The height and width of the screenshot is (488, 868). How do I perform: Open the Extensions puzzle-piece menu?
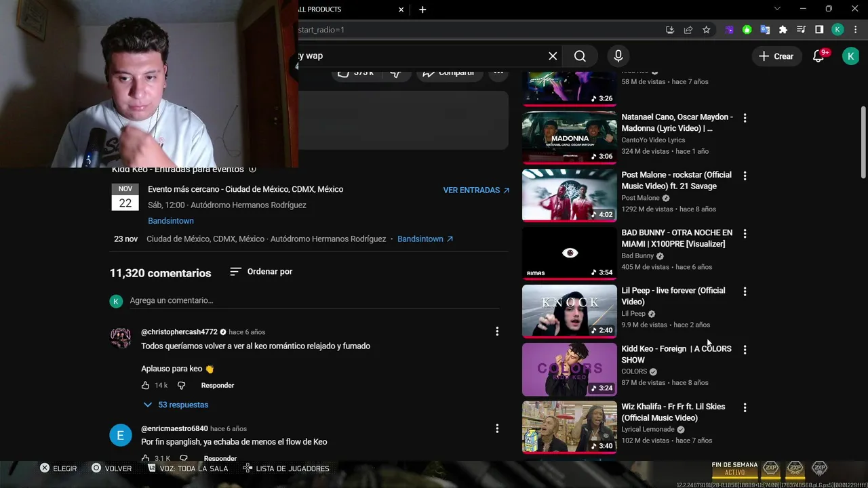click(x=783, y=30)
